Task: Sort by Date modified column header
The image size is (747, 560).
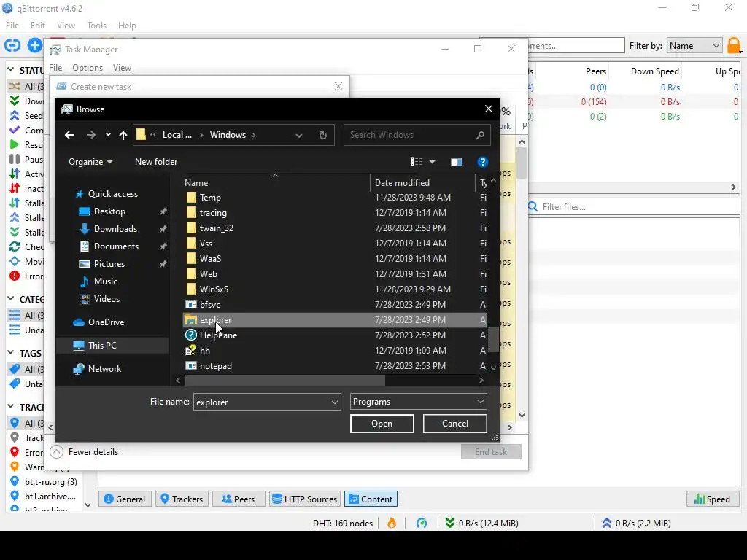Action: click(x=402, y=183)
